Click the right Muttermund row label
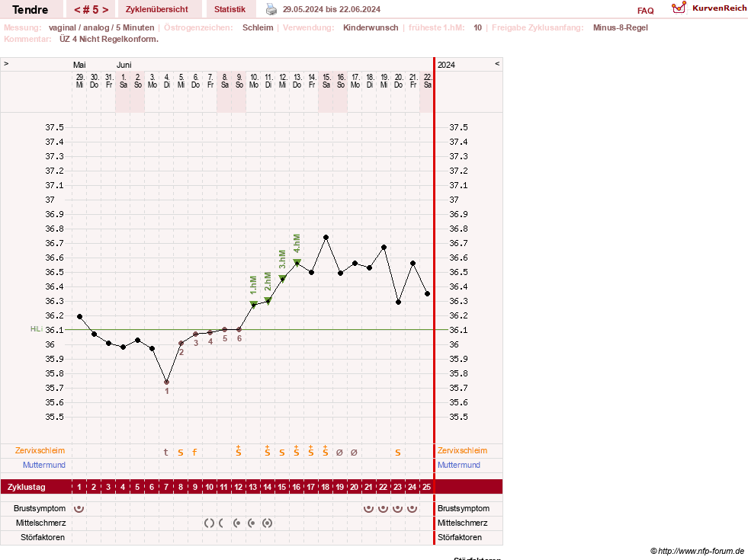Screen dimensions: 748x560 point(459,465)
